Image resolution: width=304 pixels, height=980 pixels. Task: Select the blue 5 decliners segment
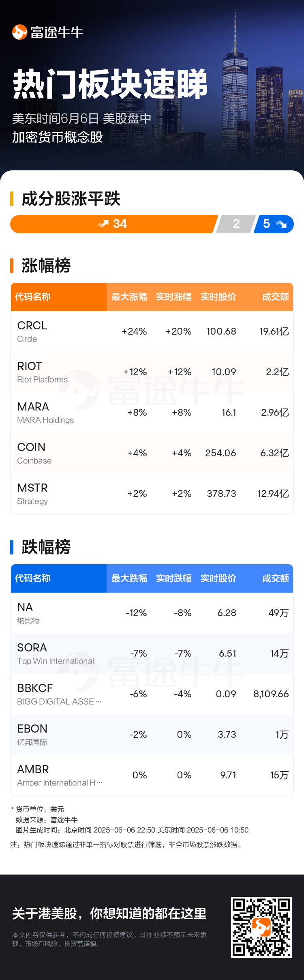tap(274, 224)
